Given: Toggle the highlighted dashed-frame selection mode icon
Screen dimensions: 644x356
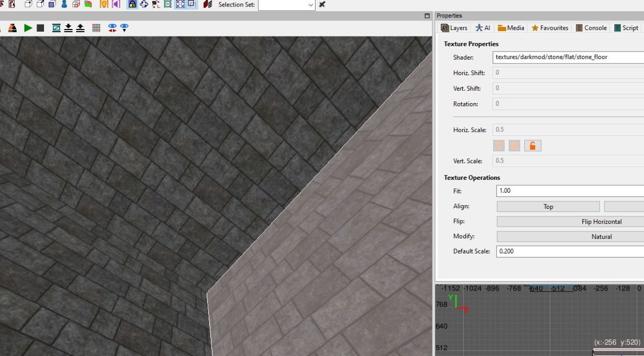Looking at the screenshot, I should click(180, 4).
